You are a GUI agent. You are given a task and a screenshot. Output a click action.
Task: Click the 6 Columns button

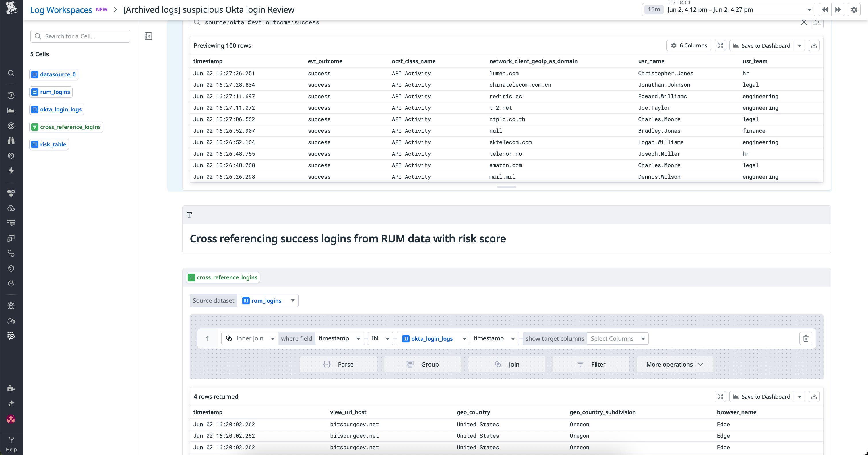pyautogui.click(x=689, y=45)
